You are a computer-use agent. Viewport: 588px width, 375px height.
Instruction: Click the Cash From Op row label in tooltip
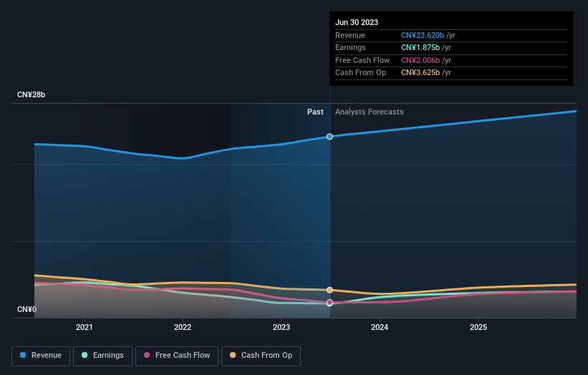[360, 73]
